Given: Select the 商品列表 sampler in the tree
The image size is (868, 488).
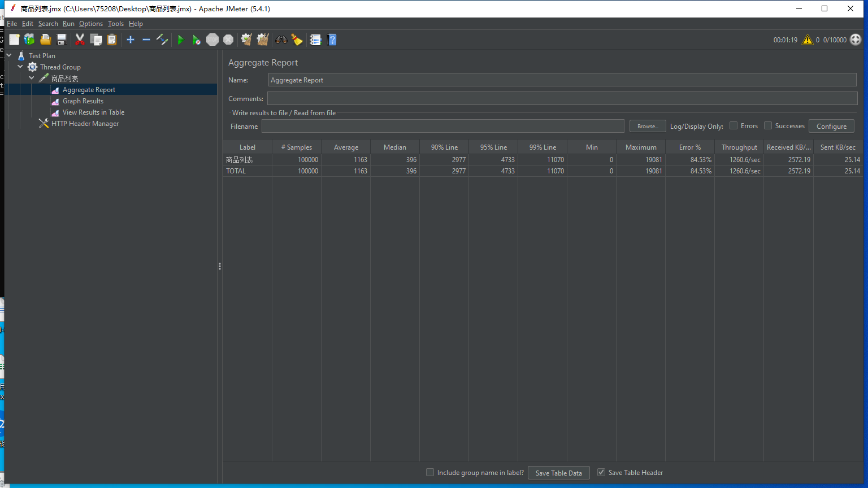Looking at the screenshot, I should point(64,79).
